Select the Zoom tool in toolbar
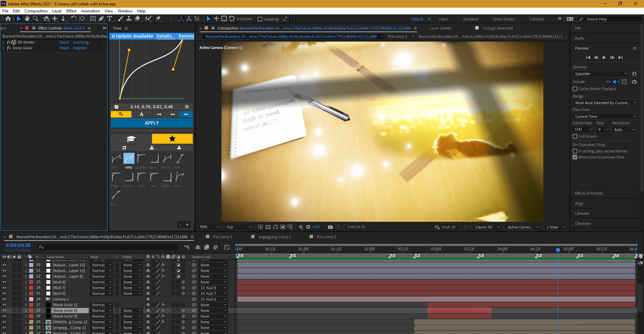This screenshot has width=644, height=334. [36, 19]
